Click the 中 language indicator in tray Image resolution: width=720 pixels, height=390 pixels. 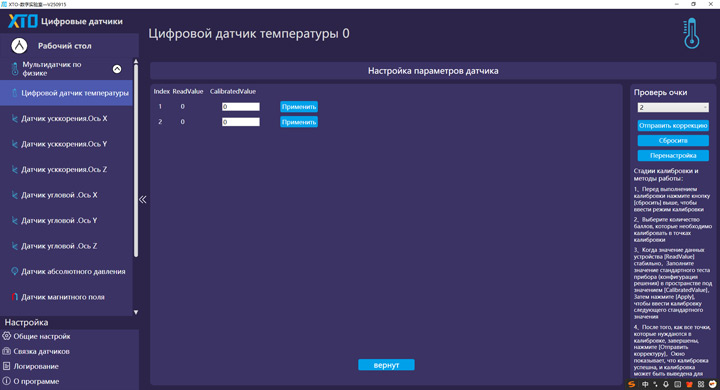(645, 384)
